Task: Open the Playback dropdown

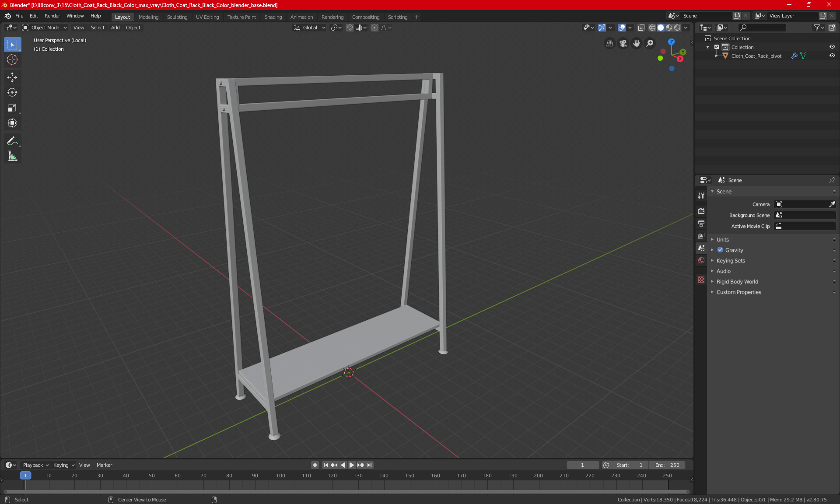Action: (x=35, y=465)
